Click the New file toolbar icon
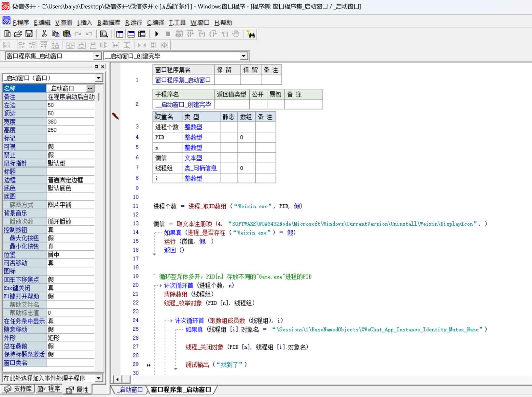532x397 pixels. [x=7, y=34]
